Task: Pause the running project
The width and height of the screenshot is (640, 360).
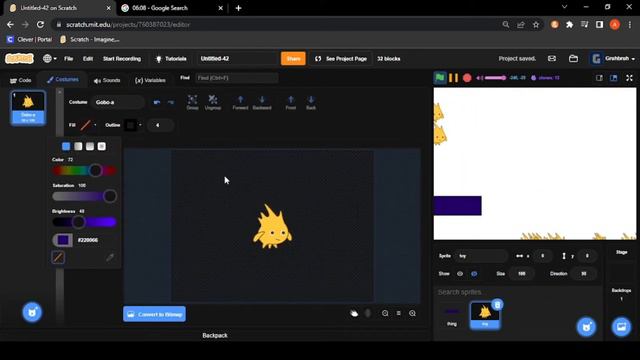Action: pos(453,78)
